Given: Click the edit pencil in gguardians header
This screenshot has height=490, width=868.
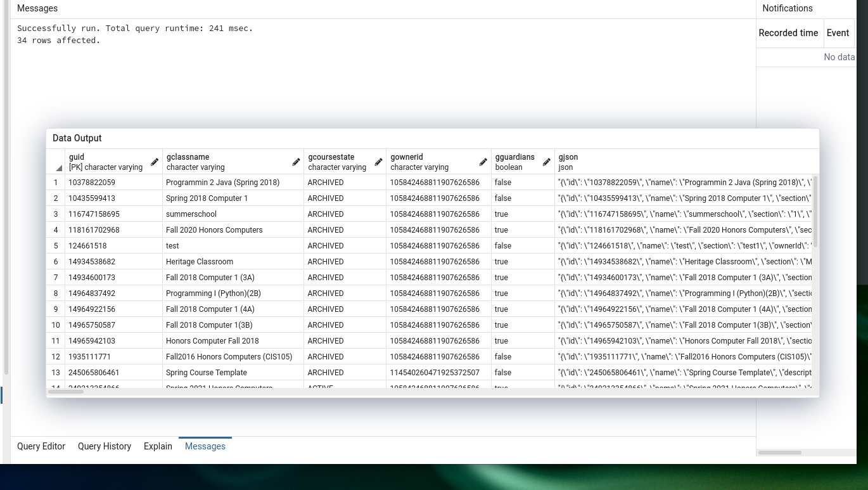Looking at the screenshot, I should [x=547, y=162].
